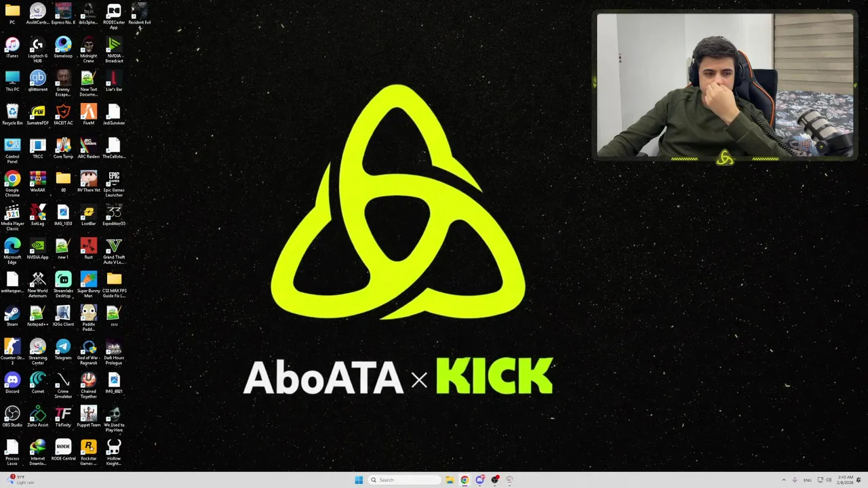The image size is (868, 488).
Task: Select the Steam desktop icon
Action: (x=12, y=317)
